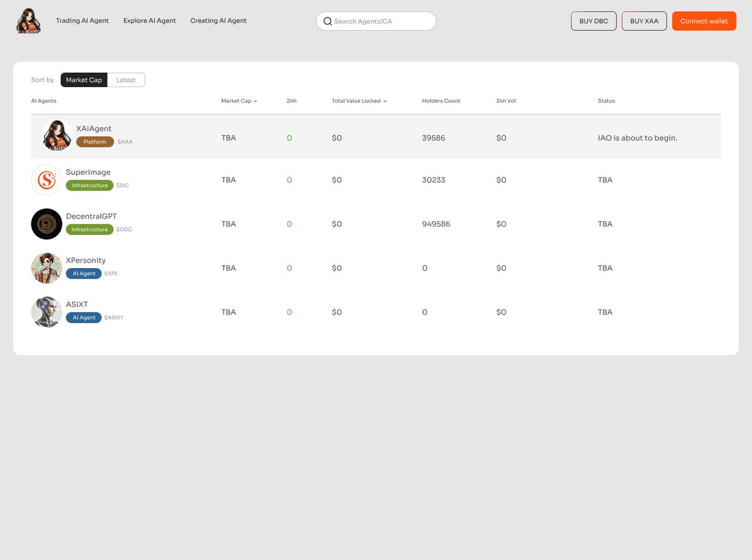Viewport: 752px width, 560px height.
Task: Select the DecentralGPT name text
Action: click(x=91, y=216)
